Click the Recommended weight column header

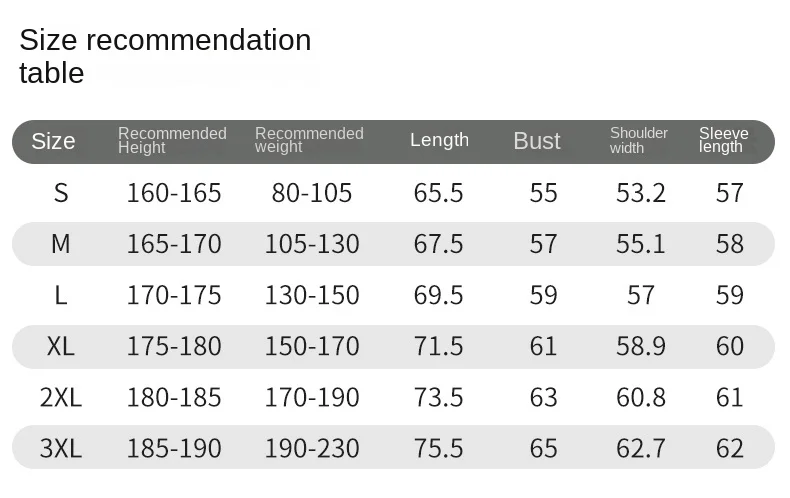309,140
